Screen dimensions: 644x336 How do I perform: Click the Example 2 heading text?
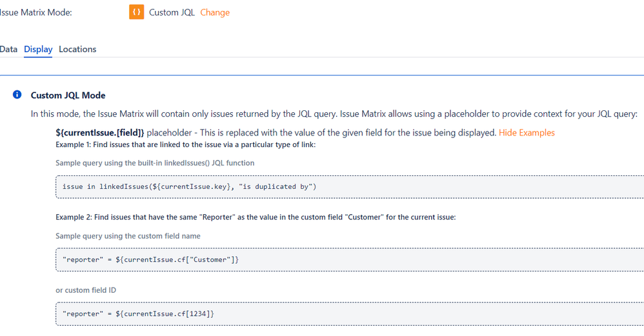[x=256, y=217]
